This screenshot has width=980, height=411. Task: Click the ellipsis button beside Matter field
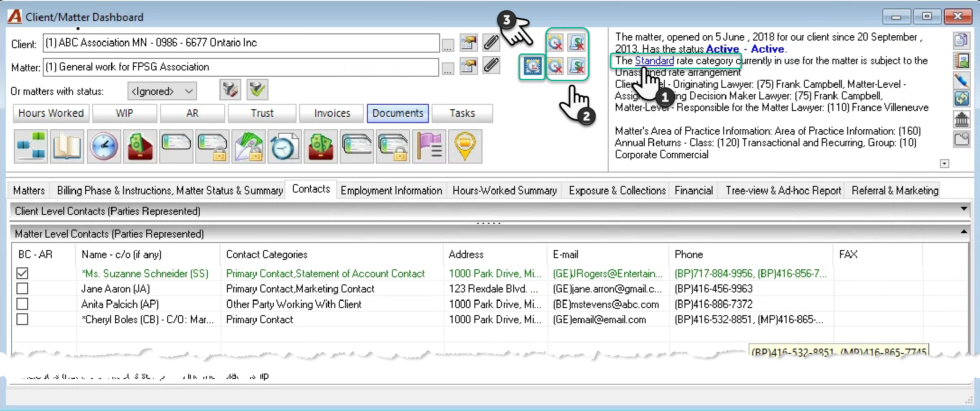448,68
